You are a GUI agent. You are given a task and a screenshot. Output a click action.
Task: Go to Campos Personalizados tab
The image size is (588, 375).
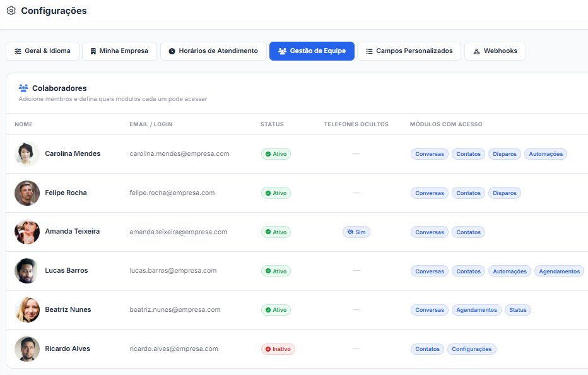point(409,51)
